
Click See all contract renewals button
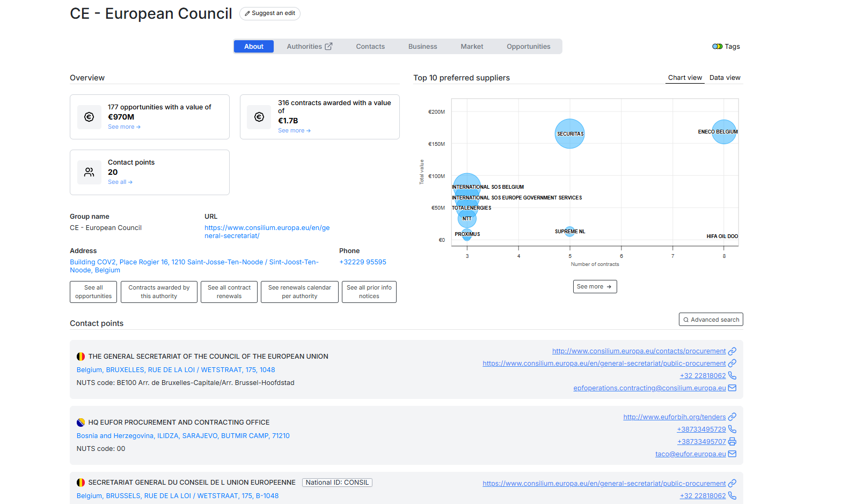(229, 292)
